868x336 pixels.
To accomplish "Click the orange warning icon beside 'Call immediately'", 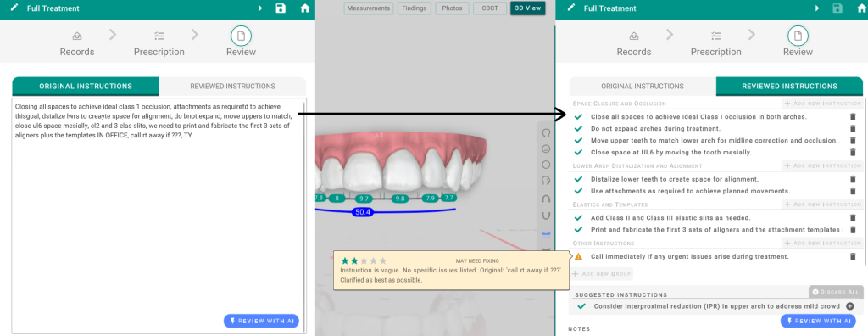I will (578, 257).
